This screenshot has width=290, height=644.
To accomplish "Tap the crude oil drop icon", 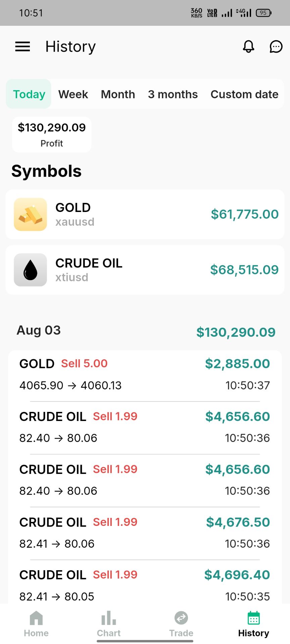I will [30, 270].
